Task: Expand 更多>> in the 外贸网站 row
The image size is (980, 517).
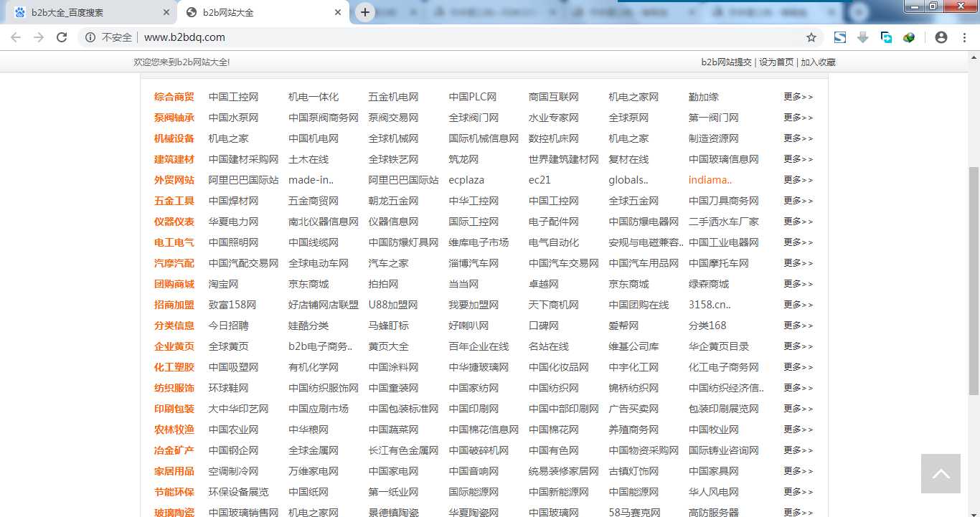Action: pos(798,180)
